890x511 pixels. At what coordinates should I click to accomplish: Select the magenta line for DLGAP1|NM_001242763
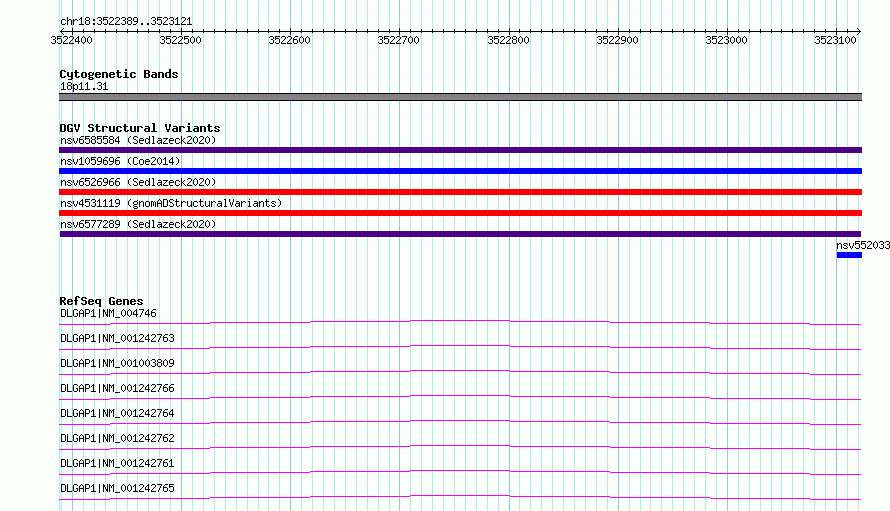point(460,347)
